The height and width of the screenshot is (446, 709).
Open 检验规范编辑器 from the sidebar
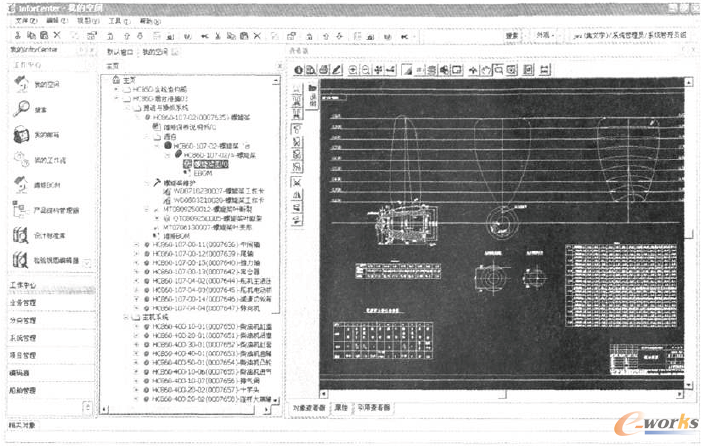[21, 260]
